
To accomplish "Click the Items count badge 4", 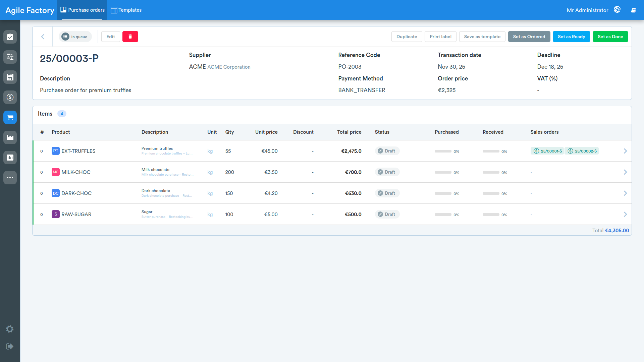I will pos(62,114).
